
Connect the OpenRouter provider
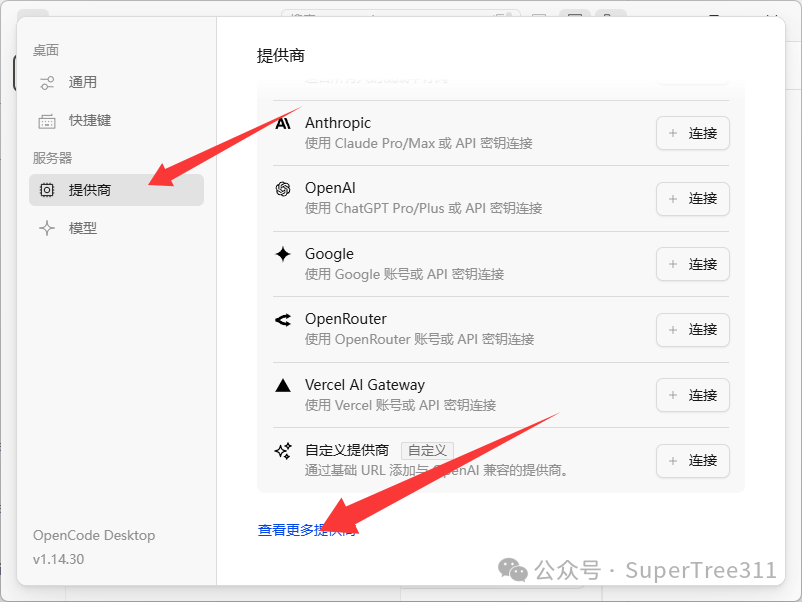point(693,329)
